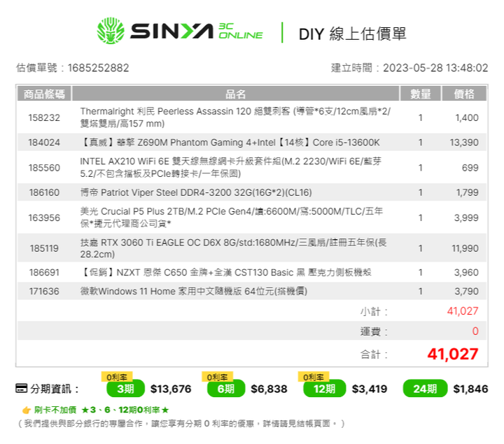
Task: Click the Sinya lion logo icon
Action: tap(111, 31)
